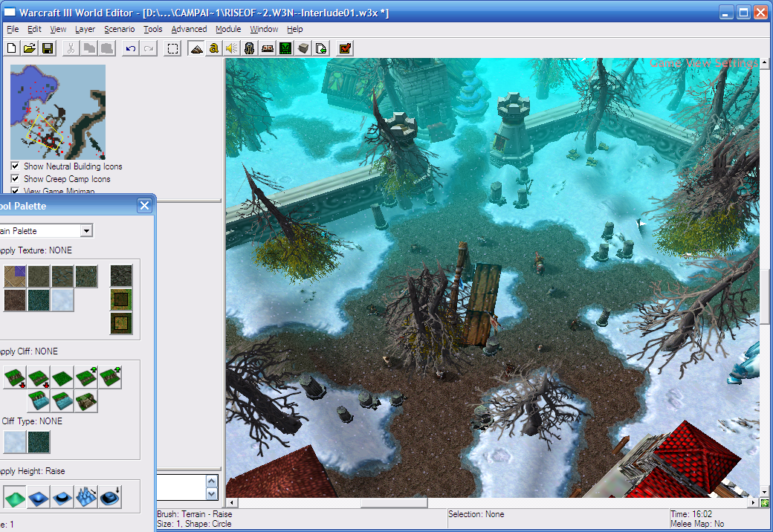Open the Edit menu

pyautogui.click(x=34, y=29)
